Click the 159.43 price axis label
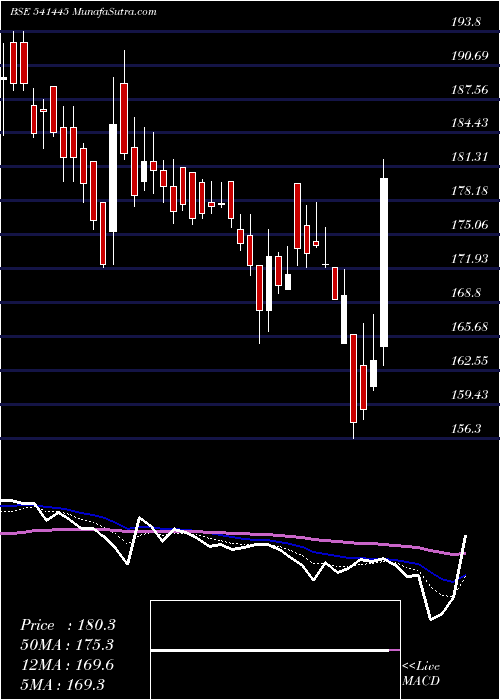 (x=468, y=395)
